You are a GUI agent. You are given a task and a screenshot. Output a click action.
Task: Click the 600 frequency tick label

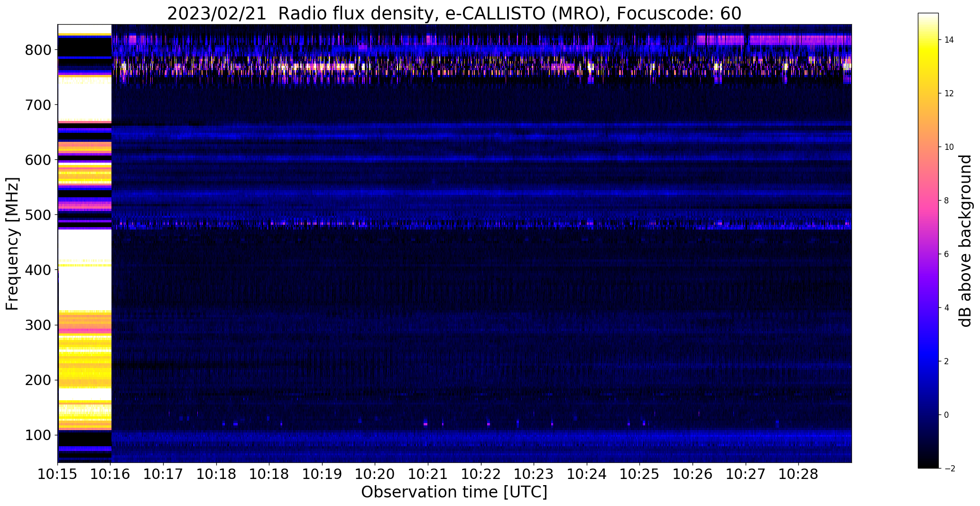[x=37, y=160]
